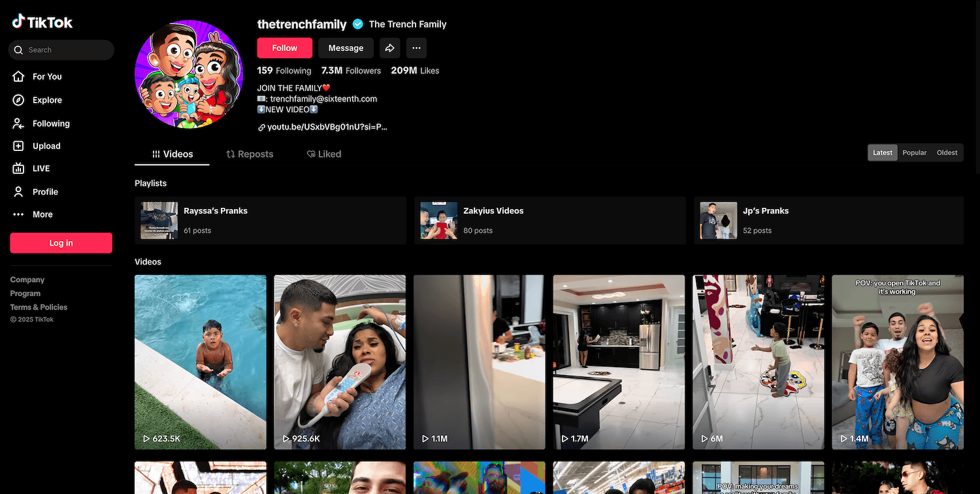
Task: Open the Upload page
Action: pyautogui.click(x=46, y=146)
